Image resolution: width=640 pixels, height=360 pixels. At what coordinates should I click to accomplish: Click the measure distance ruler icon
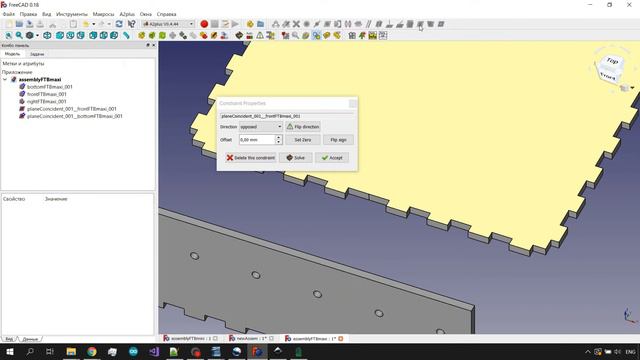tap(126, 36)
